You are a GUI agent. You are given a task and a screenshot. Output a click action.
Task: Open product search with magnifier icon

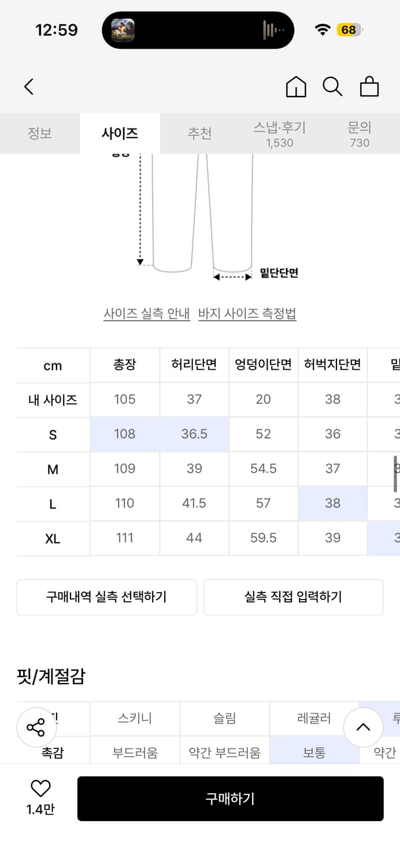pyautogui.click(x=332, y=87)
